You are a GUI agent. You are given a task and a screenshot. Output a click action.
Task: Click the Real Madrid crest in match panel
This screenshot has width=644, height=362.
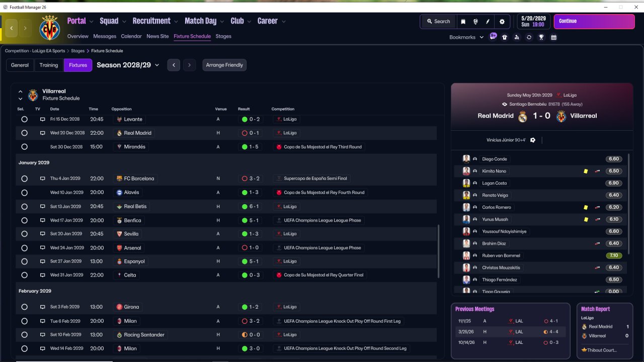[523, 116]
